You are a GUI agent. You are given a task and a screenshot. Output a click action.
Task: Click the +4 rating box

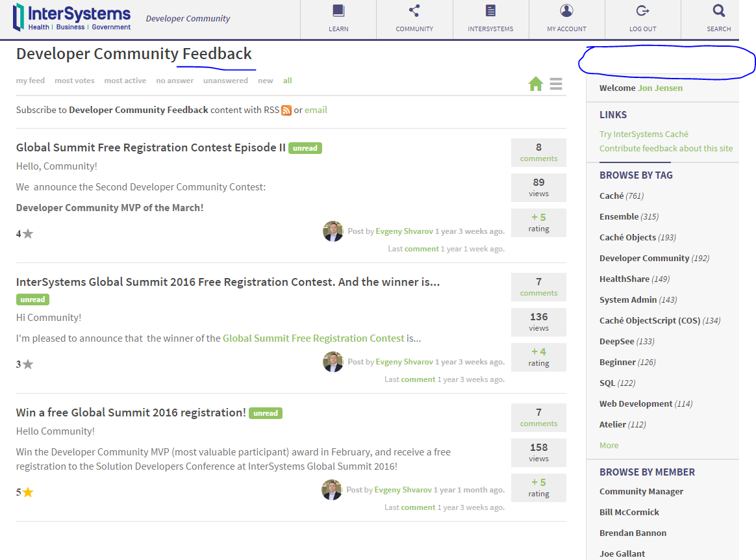click(x=538, y=357)
